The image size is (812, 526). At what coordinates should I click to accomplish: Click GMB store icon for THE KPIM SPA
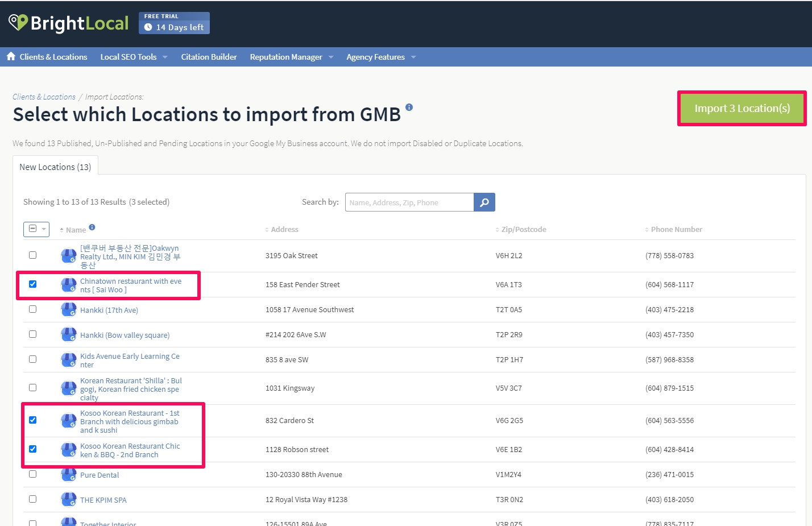coord(69,500)
